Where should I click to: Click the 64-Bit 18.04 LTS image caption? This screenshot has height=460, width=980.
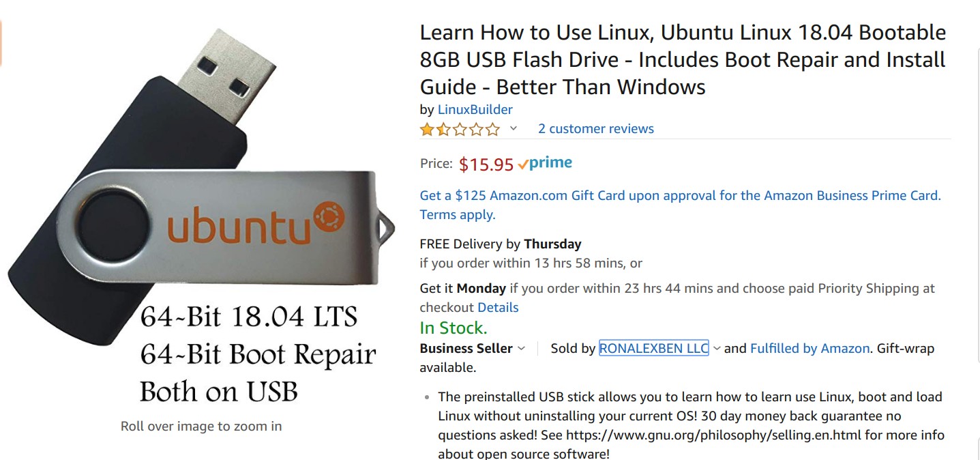(x=249, y=317)
